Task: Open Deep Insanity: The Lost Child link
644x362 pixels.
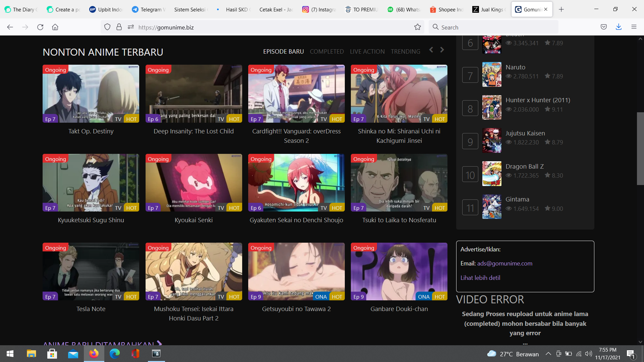Action: [194, 131]
